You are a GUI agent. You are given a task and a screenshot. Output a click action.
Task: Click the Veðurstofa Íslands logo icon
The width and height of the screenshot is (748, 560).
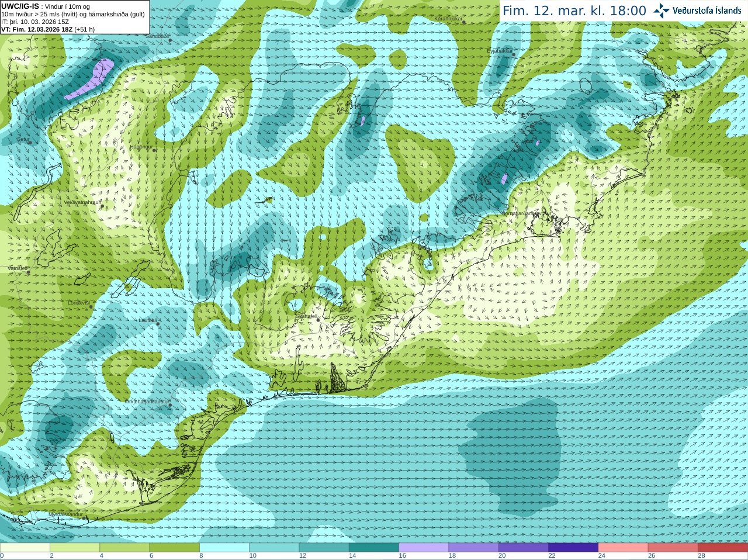[661, 11]
